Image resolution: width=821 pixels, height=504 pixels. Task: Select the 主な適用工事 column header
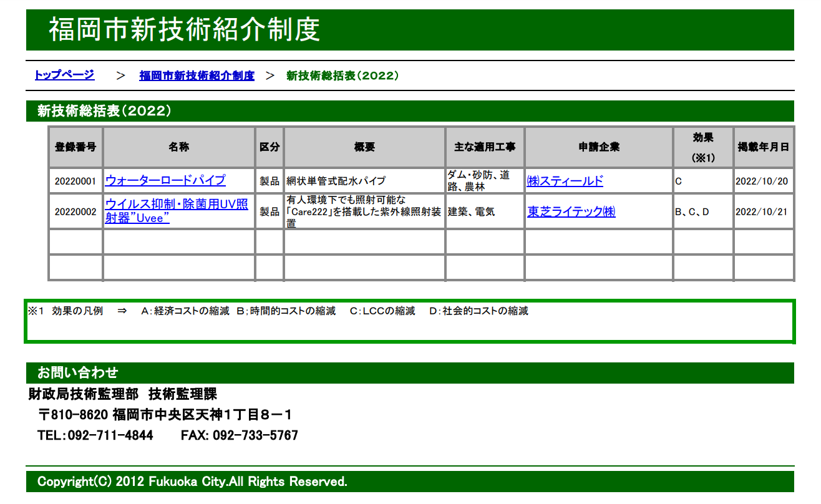485,147
